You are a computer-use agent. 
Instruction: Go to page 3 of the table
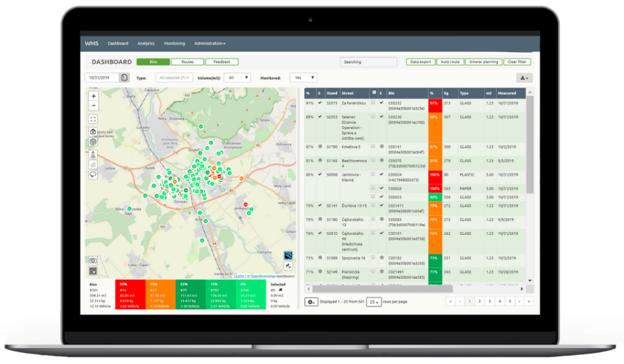pos(489,301)
